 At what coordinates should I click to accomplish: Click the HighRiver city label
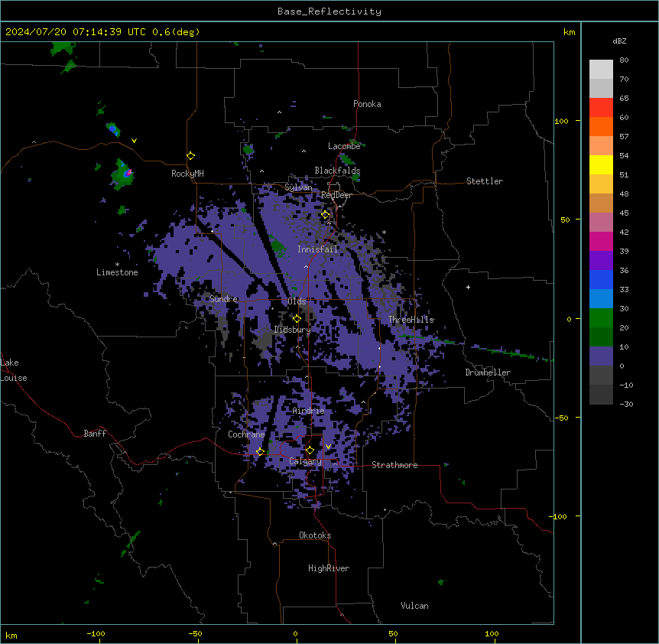pyautogui.click(x=329, y=568)
